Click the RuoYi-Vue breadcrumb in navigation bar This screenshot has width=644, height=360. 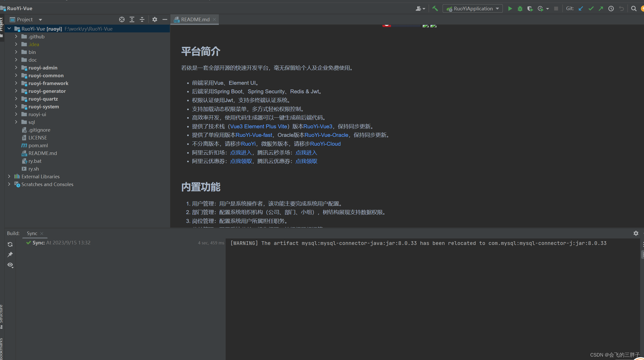pos(19,9)
